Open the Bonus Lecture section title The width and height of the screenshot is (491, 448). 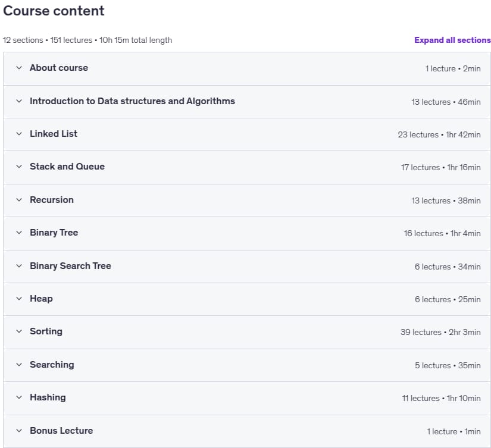61,431
